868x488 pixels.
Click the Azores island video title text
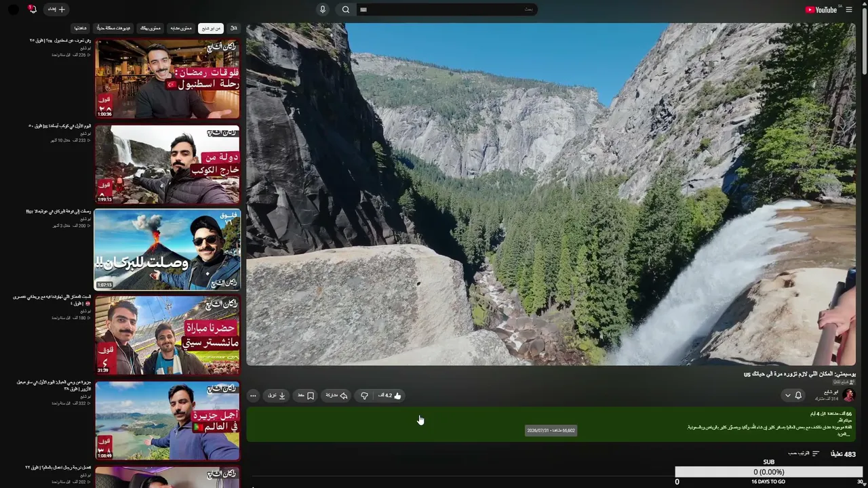pyautogui.click(x=54, y=386)
